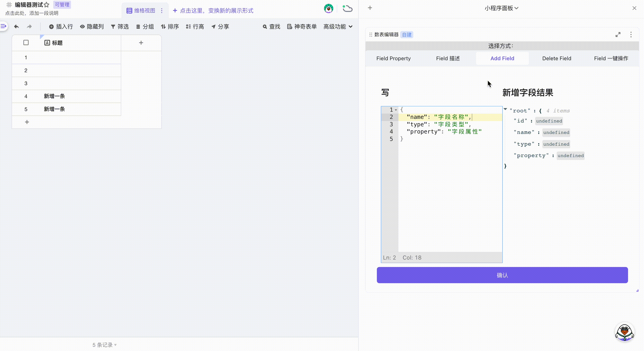Open 隐藏列 hide columns option
Image resolution: width=644 pixels, height=351 pixels.
coord(92,27)
